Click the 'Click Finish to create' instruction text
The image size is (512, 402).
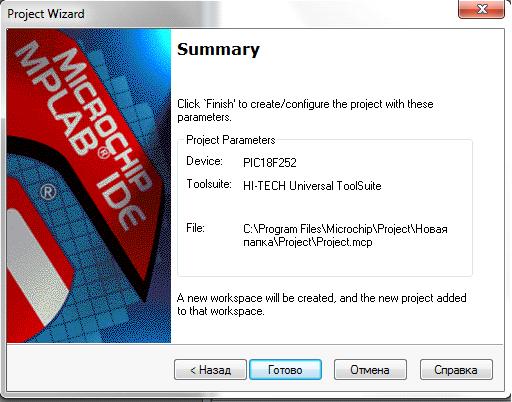305,111
